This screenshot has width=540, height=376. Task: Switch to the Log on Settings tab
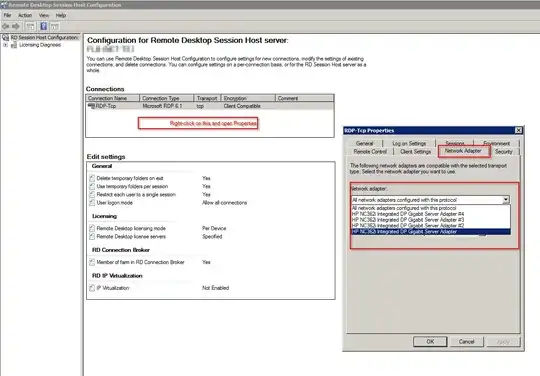pyautogui.click(x=409, y=143)
